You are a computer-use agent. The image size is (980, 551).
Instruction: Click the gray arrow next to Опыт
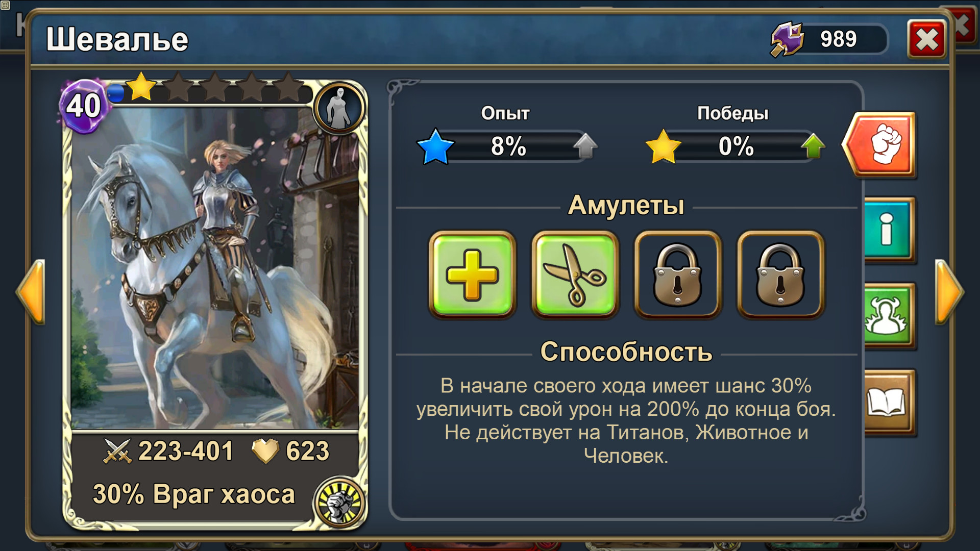[585, 146]
